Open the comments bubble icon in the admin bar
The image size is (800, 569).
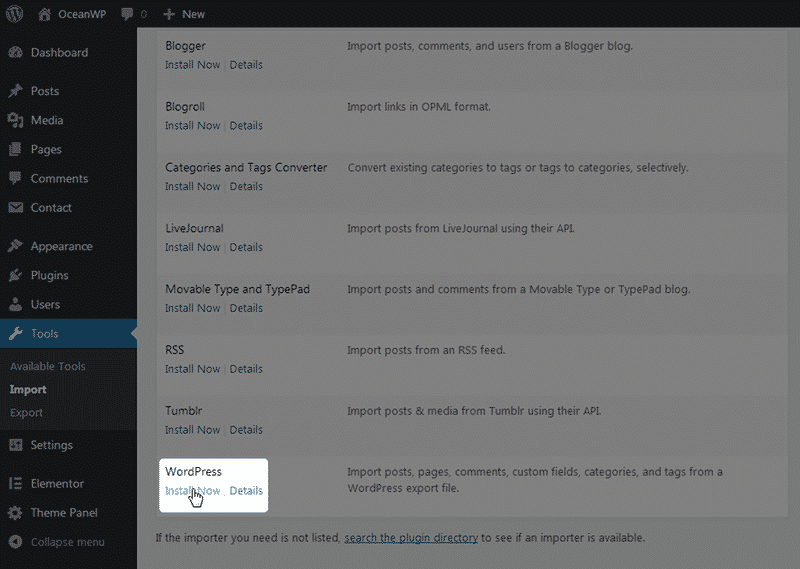pyautogui.click(x=127, y=14)
